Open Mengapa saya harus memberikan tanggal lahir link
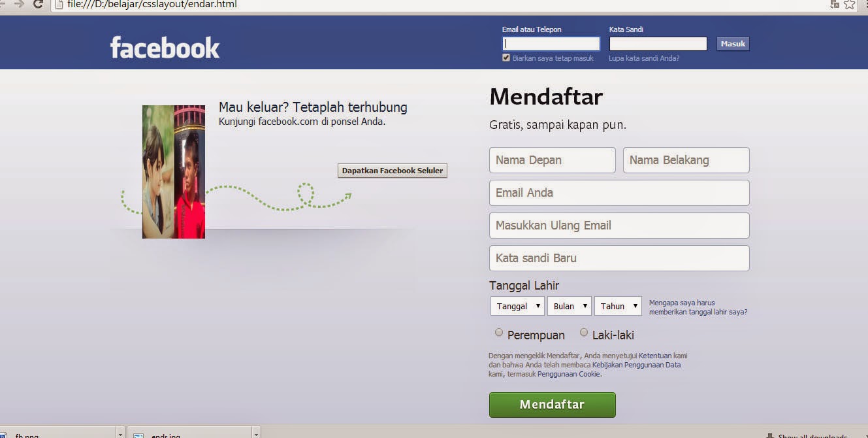Image resolution: width=868 pixels, height=438 pixels. pos(698,307)
